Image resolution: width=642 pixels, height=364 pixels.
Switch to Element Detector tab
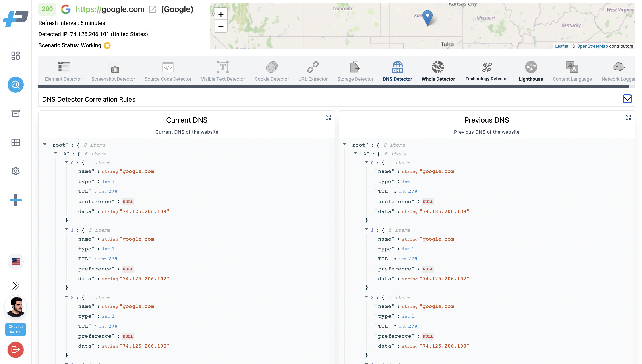pos(63,72)
